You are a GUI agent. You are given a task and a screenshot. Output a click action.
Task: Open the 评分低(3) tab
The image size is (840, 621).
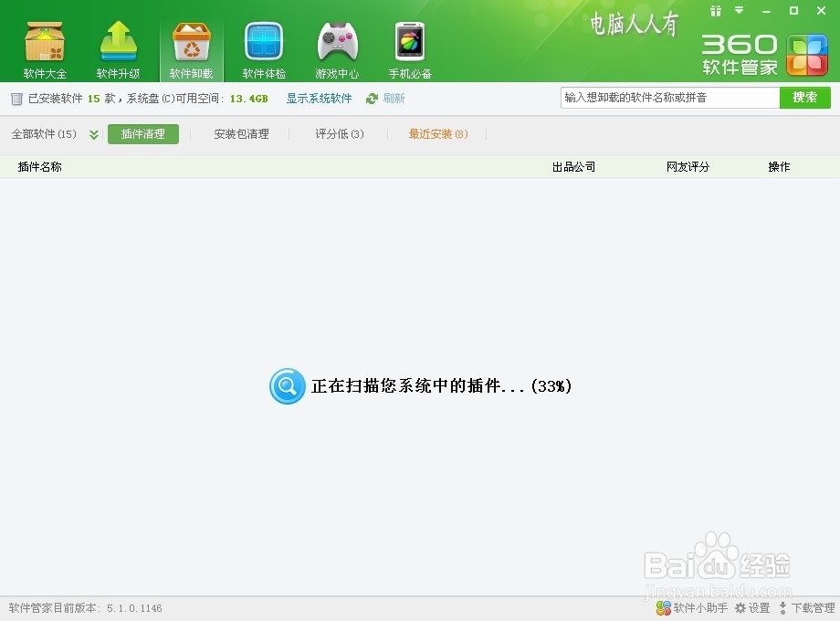tap(337, 133)
